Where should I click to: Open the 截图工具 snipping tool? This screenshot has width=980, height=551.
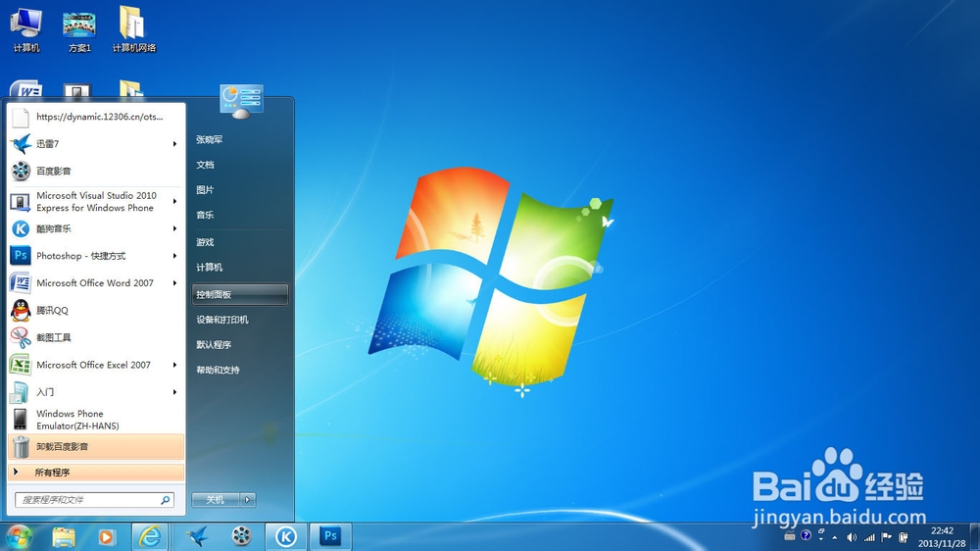point(96,337)
